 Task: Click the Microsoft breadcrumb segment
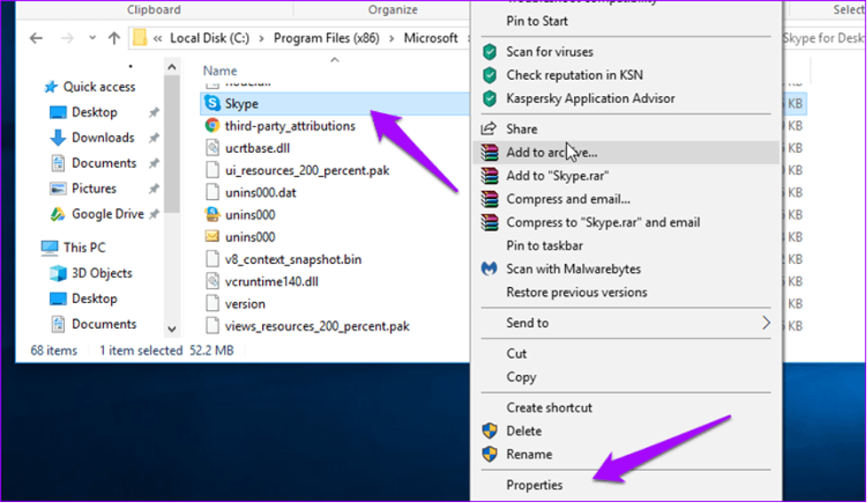431,38
